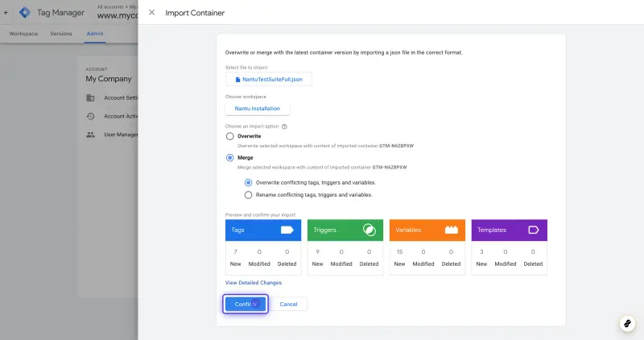
Task: Confirm the container import
Action: [246, 305]
